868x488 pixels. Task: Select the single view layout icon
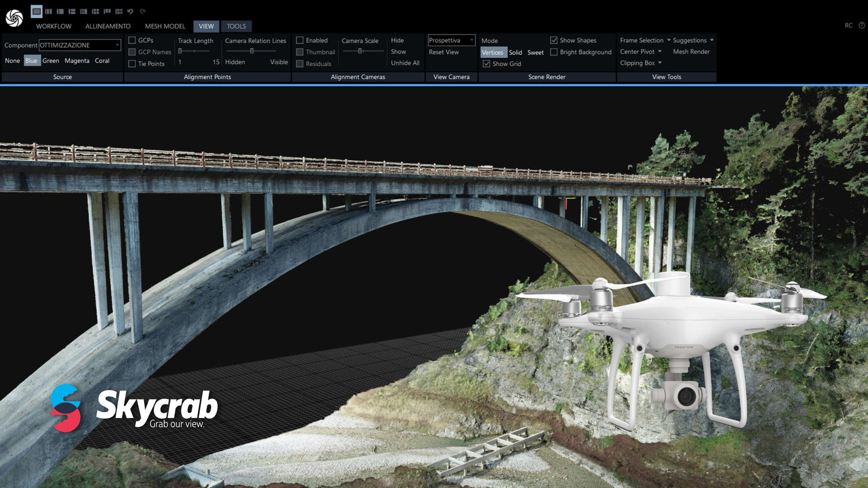point(36,12)
